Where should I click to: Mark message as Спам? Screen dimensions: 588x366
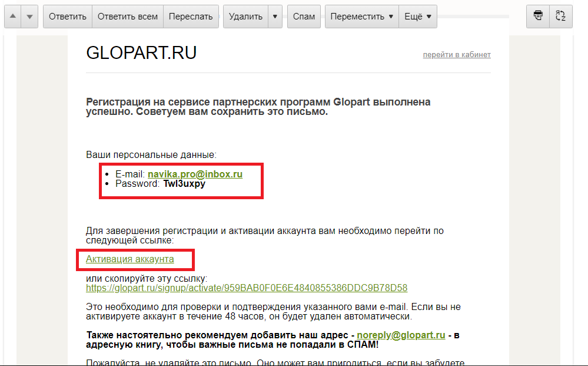[304, 17]
